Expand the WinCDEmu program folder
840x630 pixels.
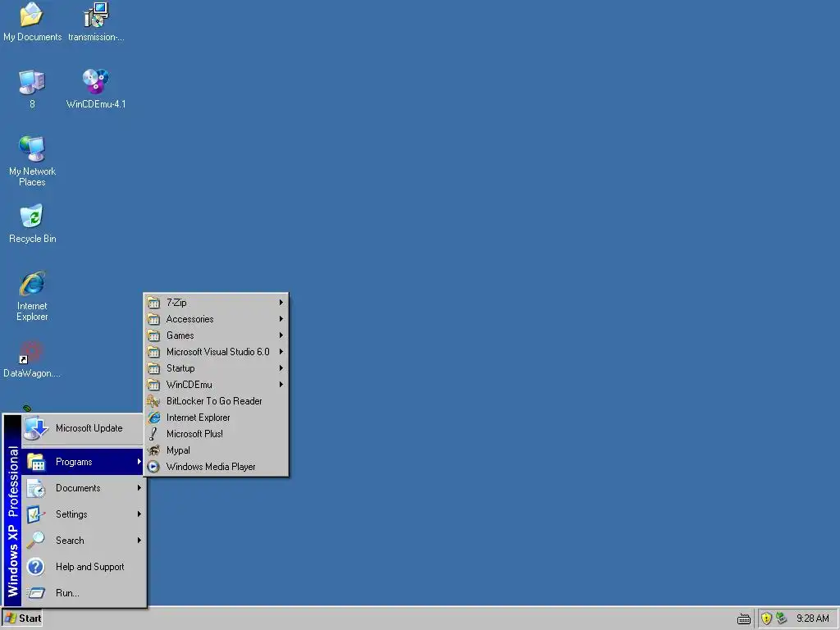[216, 385]
